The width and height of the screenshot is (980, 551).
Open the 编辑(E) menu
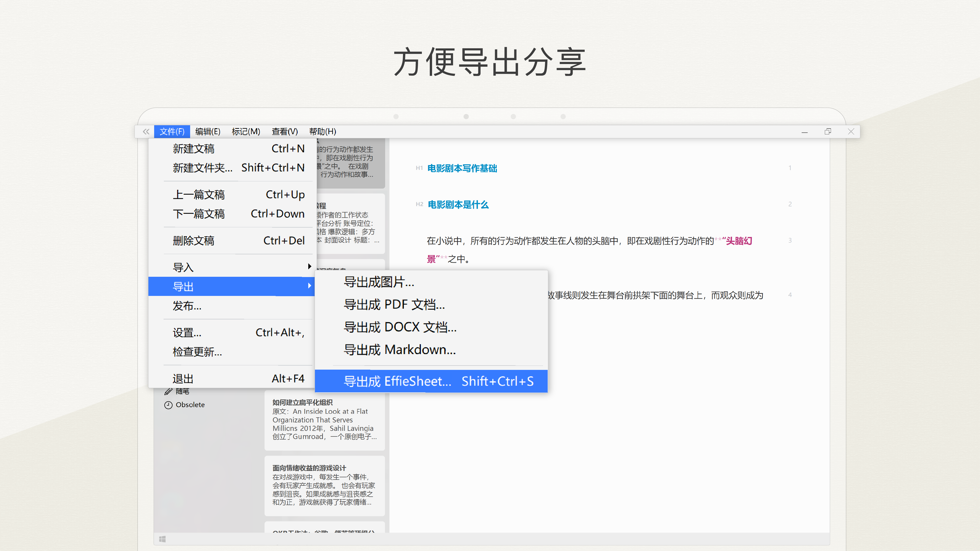(x=207, y=131)
